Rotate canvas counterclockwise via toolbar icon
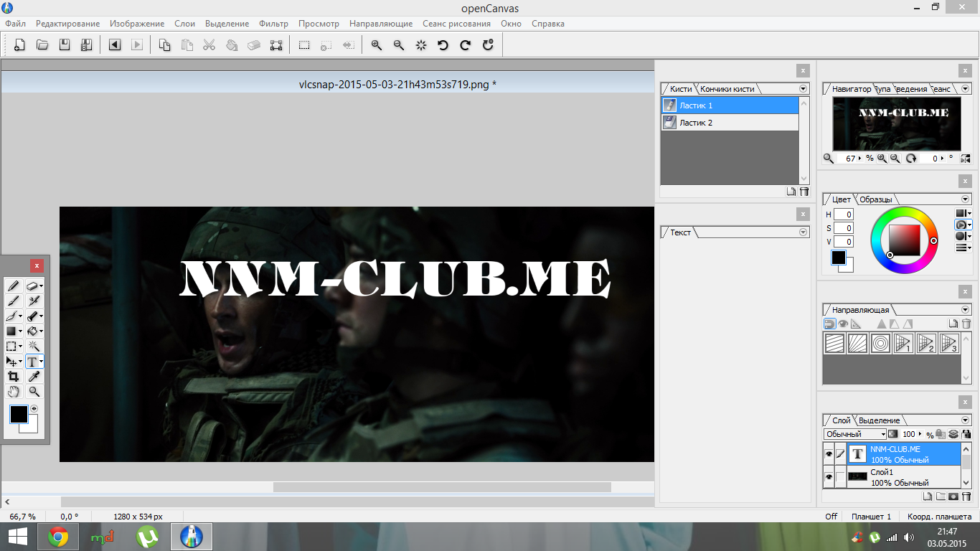 (443, 45)
